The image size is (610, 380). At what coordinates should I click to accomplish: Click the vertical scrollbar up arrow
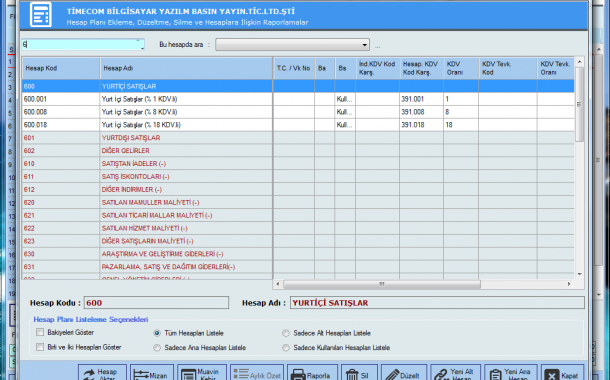(579, 62)
